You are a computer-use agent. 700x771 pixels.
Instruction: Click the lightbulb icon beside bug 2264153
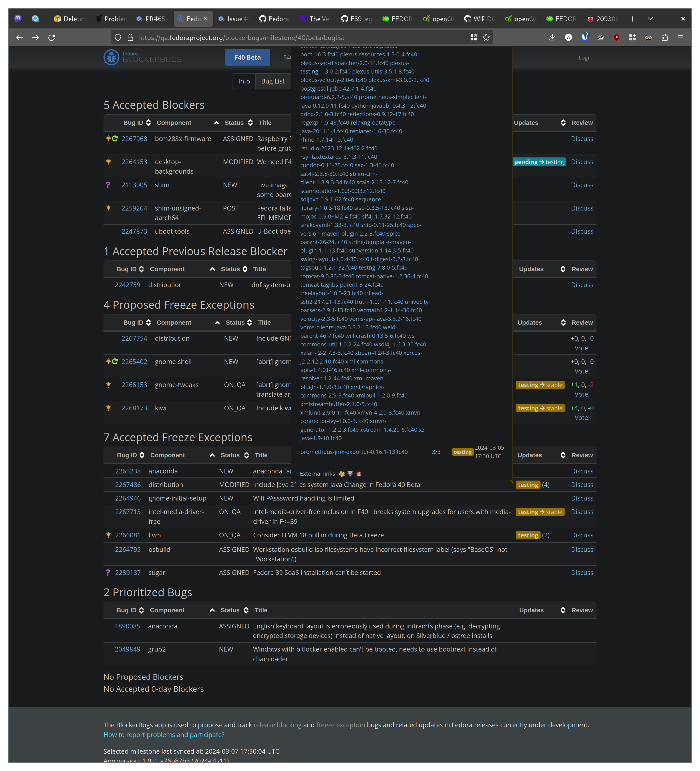[x=109, y=162]
